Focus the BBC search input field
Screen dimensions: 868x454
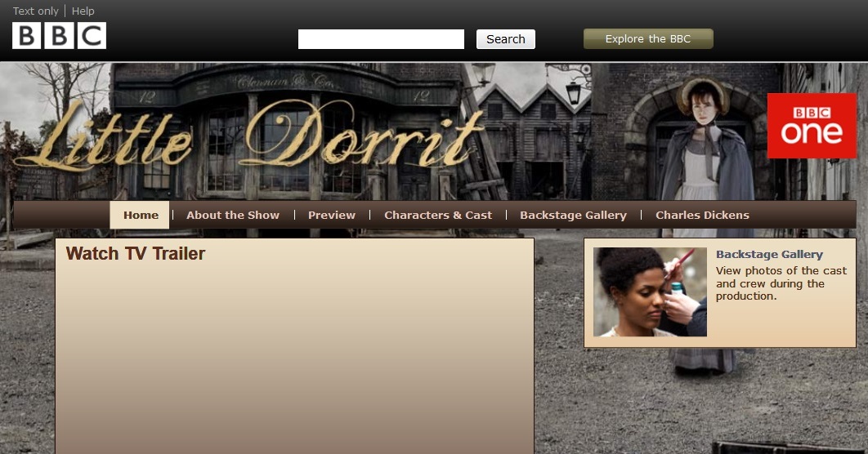pos(381,39)
